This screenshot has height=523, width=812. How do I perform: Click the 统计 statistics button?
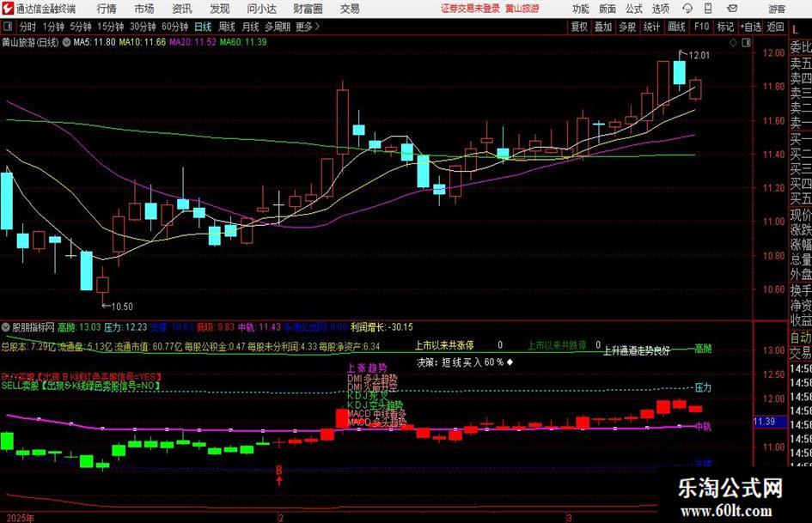(x=652, y=27)
